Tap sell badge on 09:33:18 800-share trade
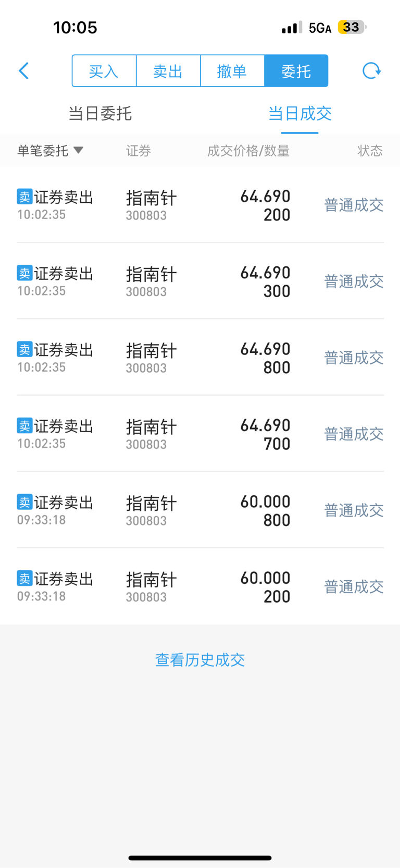Screen dimensions: 400x868 click(24, 502)
